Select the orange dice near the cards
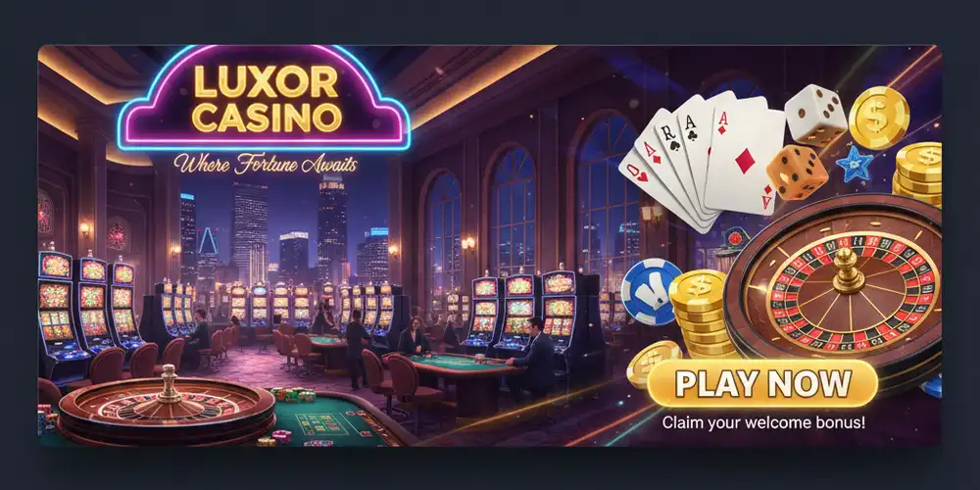Image resolution: width=980 pixels, height=490 pixels. pyautogui.click(x=797, y=172)
